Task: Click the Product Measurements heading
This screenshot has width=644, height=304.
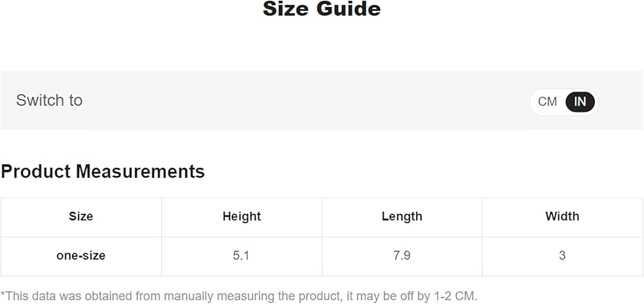Action: (103, 171)
